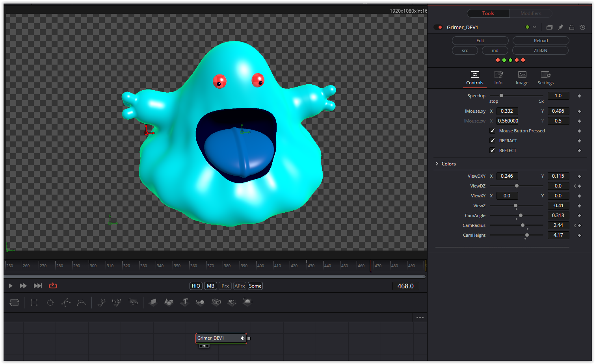Add a pRender particle node
Image resolution: width=595 pixels, height=364 pixels.
tap(133, 303)
